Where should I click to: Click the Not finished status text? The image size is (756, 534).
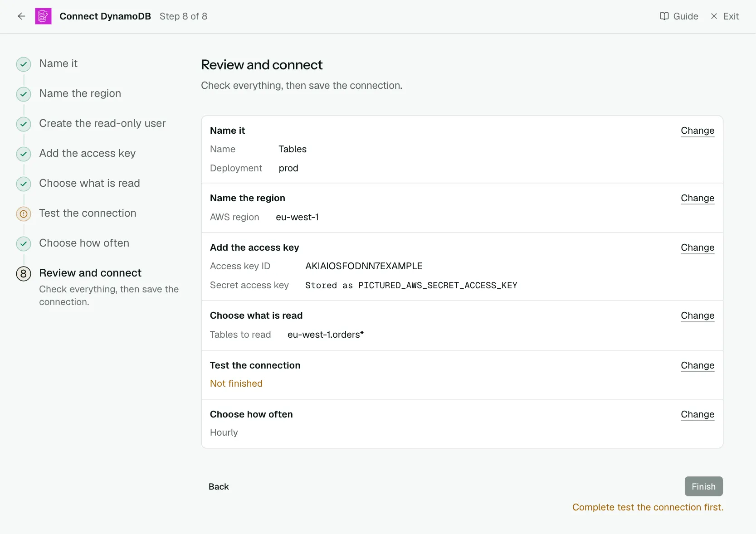236,384
